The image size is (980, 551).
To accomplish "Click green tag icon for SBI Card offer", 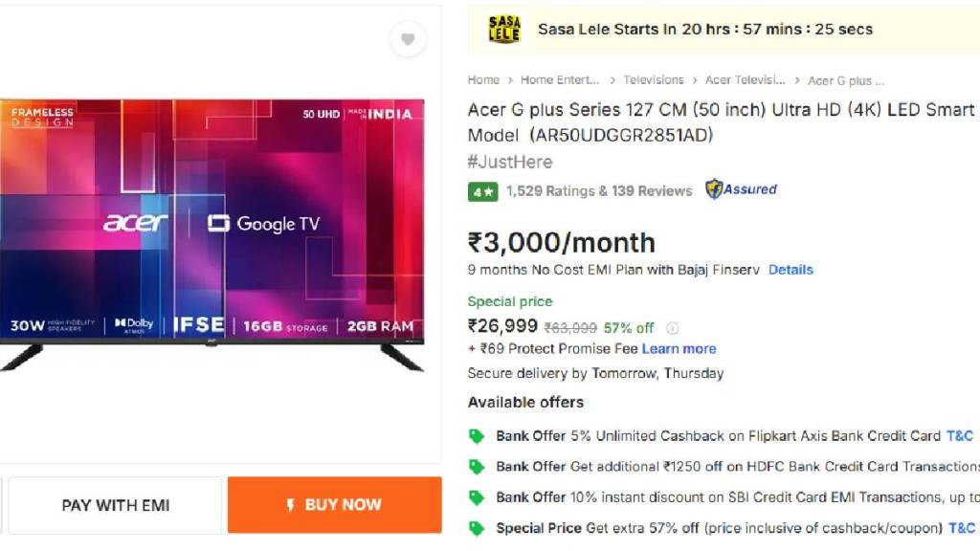I will click(477, 497).
